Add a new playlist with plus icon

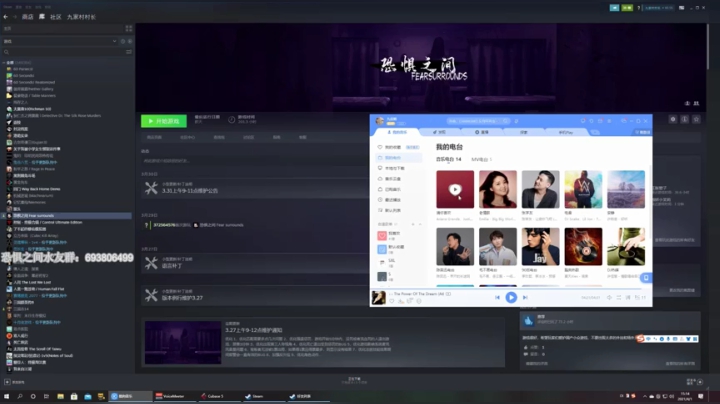(413, 224)
